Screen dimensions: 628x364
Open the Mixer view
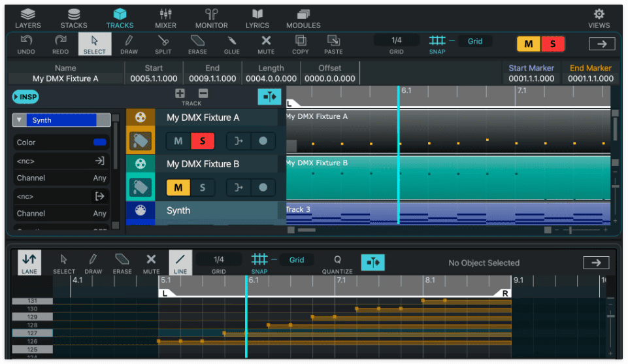tap(165, 19)
